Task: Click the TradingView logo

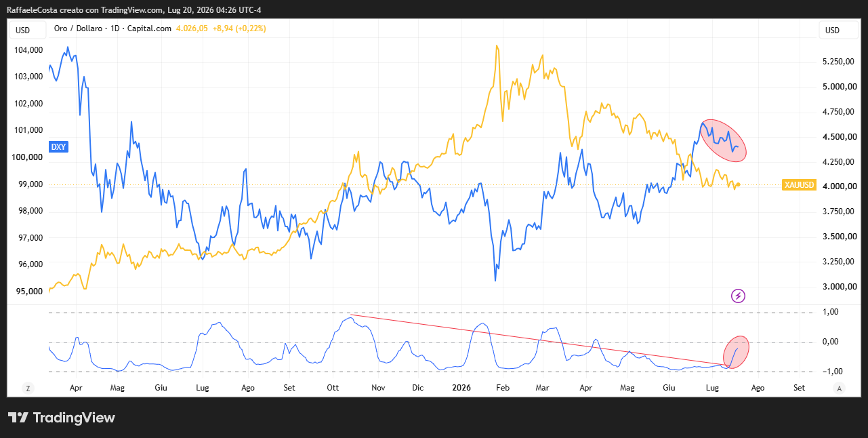Action: point(62,418)
